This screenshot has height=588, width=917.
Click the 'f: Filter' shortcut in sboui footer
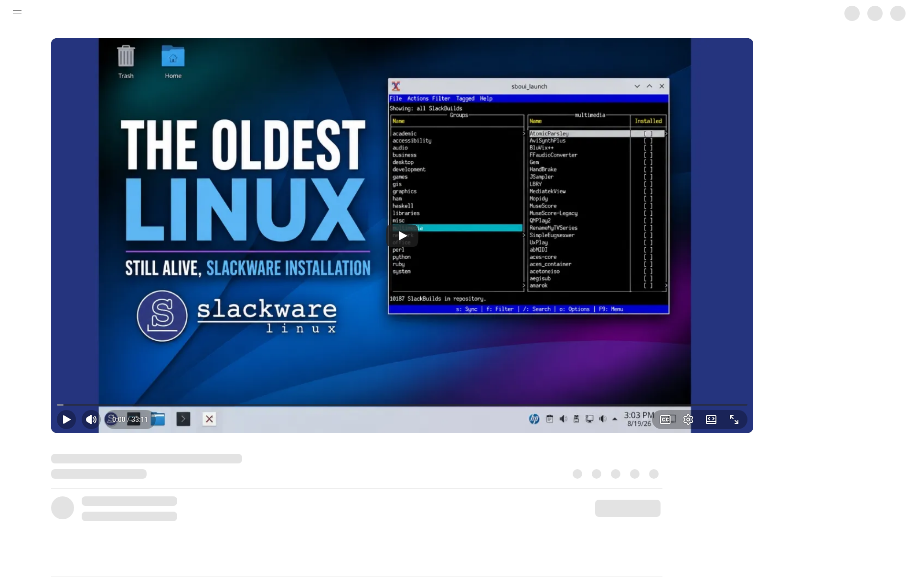[500, 309]
